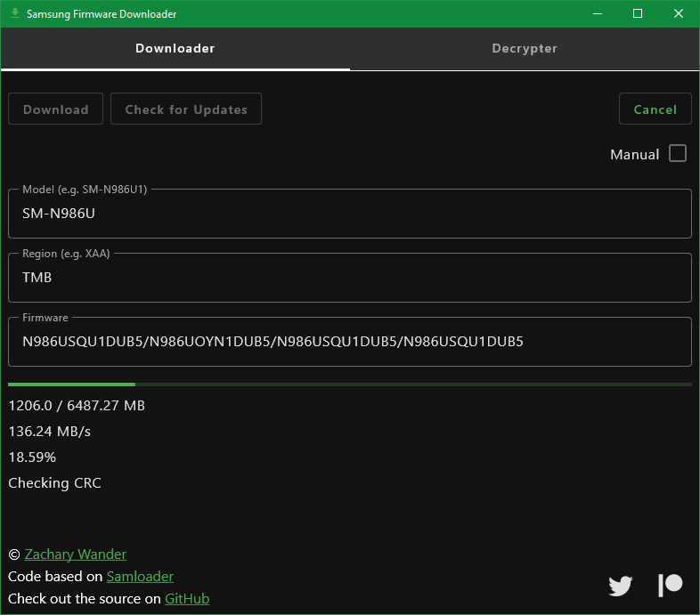Focus the Region field containing TMB
Image resolution: width=700 pixels, height=615 pixels.
[350, 278]
